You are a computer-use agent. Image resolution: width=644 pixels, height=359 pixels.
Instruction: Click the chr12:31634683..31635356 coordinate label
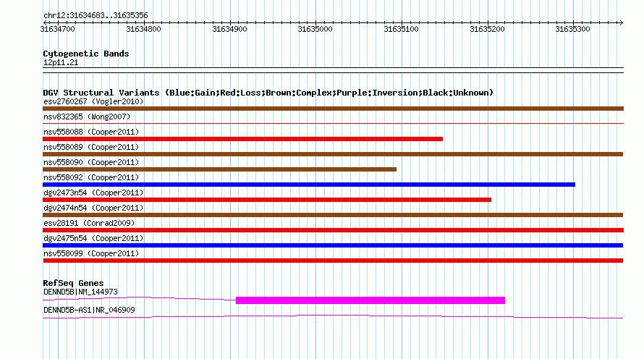pyautogui.click(x=96, y=15)
